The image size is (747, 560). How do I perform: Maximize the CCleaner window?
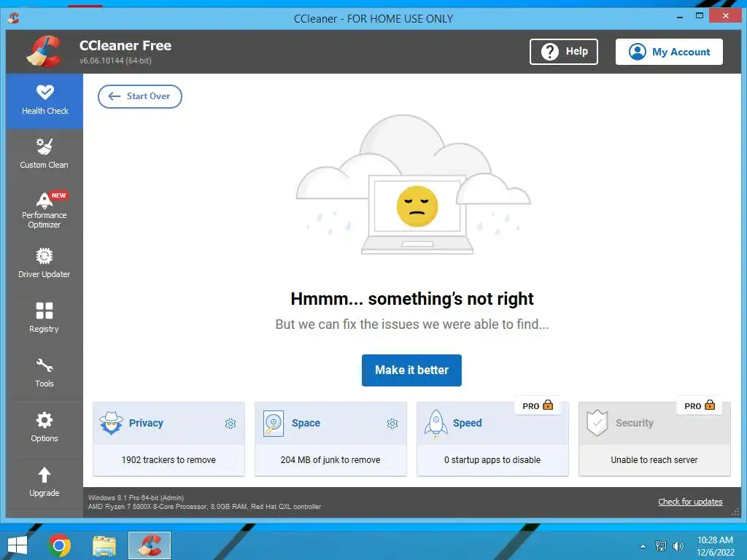pyautogui.click(x=700, y=16)
